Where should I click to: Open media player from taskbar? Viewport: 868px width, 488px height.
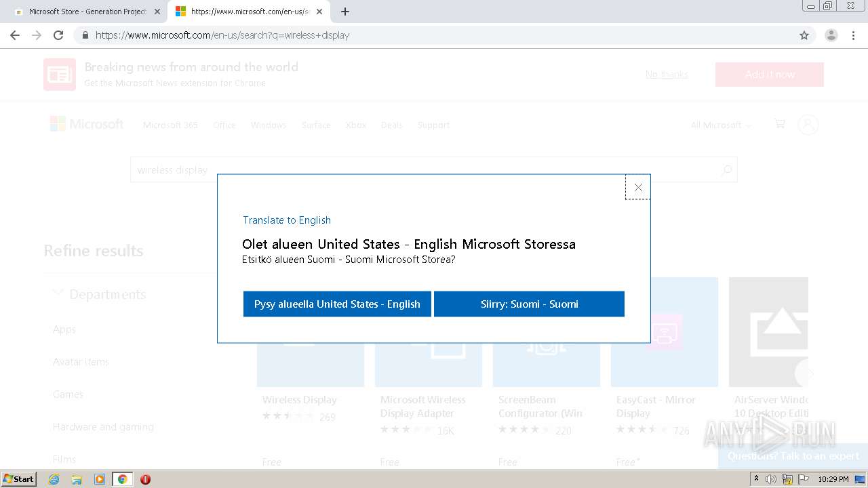tap(100, 479)
